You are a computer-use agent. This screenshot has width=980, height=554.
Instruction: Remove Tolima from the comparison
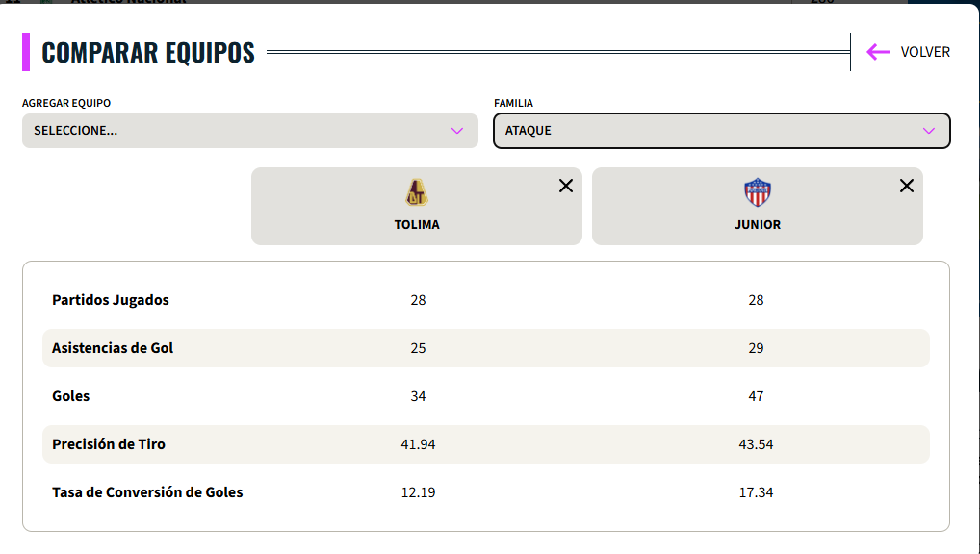(566, 186)
